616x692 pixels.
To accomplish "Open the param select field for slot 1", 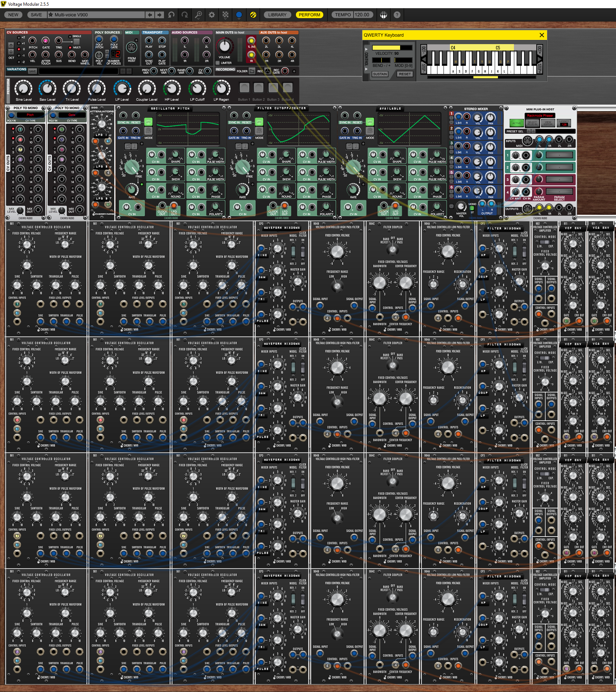I will tap(559, 155).
